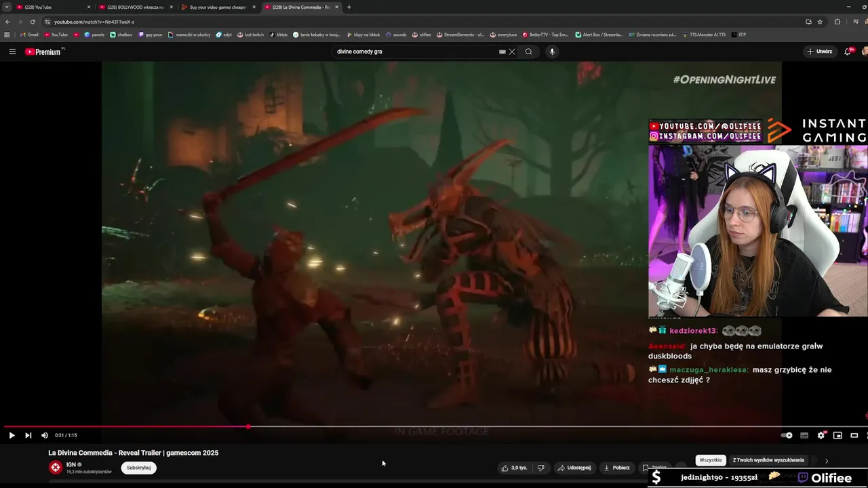Image resolution: width=868 pixels, height=488 pixels.
Task: Click the Pobierz download button
Action: 616,468
